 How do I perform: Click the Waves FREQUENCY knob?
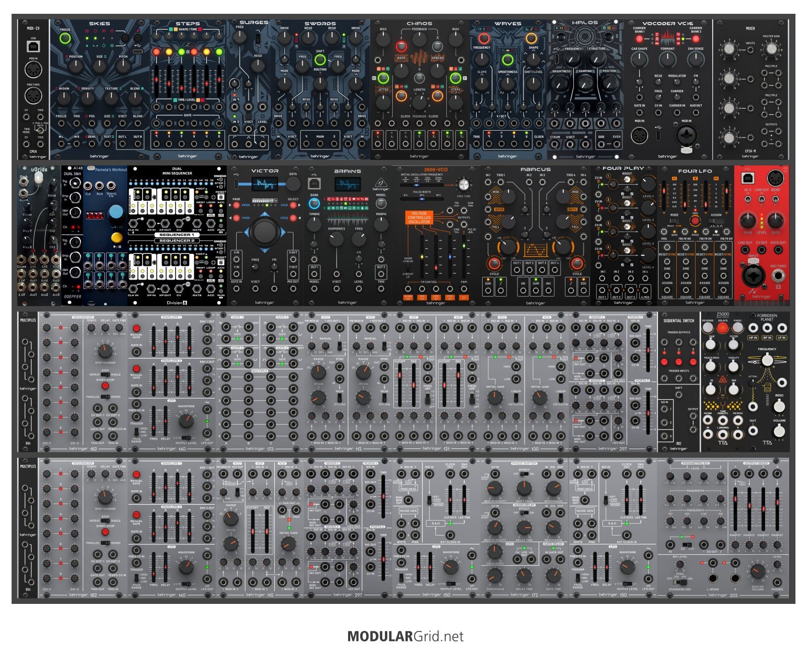click(482, 60)
